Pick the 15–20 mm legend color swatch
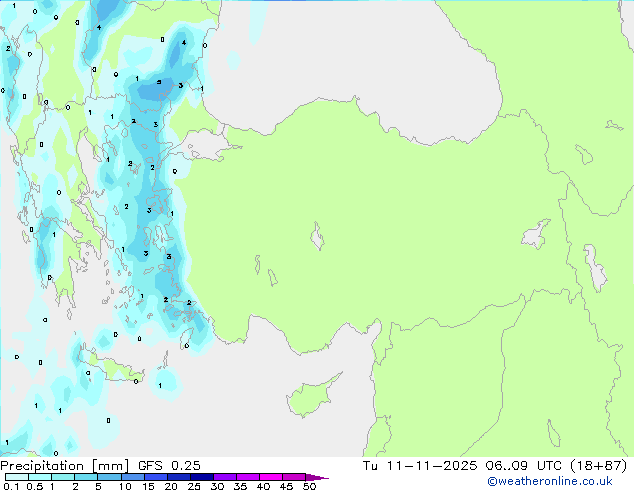 156,477
